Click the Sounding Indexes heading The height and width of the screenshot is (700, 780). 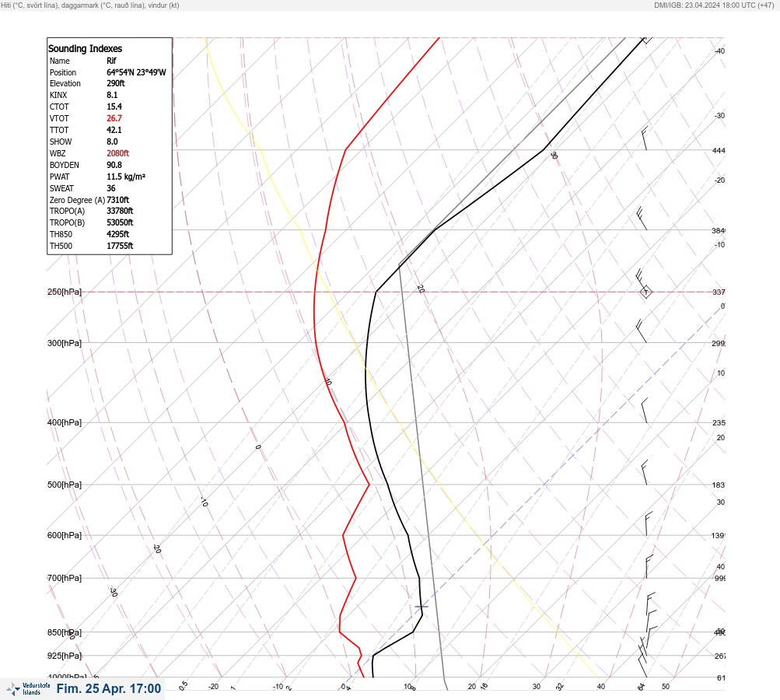(85, 48)
